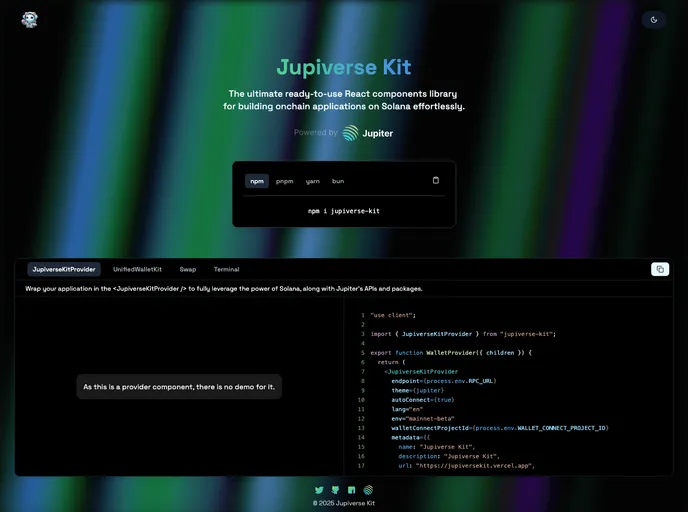Click the 'no demo for it' message box
The image size is (688, 512).
click(179, 387)
